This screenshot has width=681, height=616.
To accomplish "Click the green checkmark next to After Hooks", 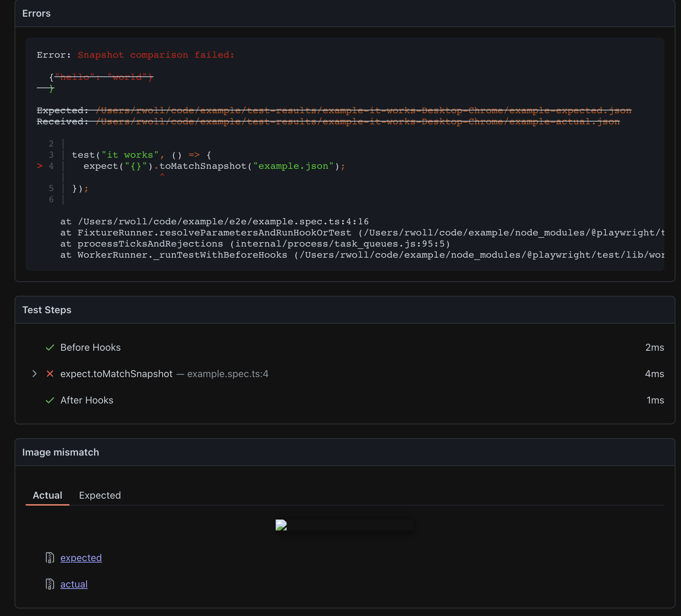I will click(x=50, y=400).
